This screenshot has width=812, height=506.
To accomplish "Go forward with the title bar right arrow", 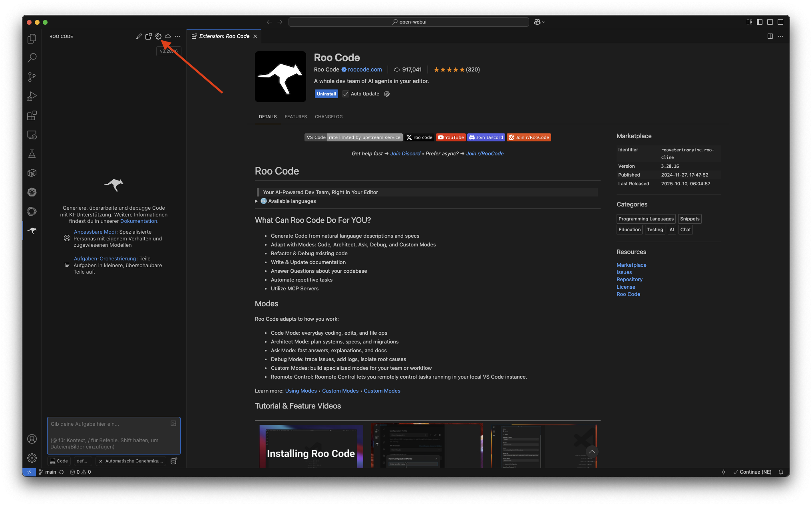I will click(x=280, y=22).
